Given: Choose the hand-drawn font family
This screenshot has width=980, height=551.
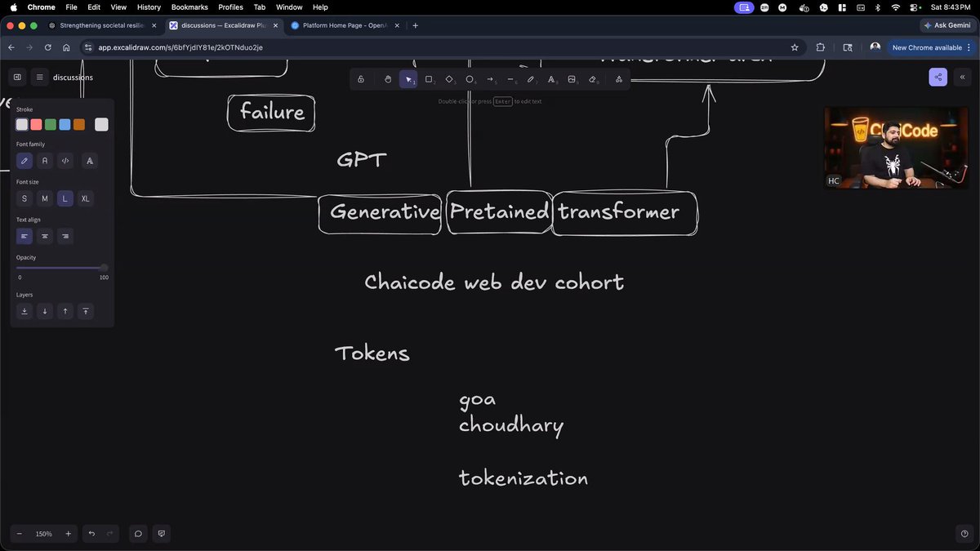Looking at the screenshot, I should click(24, 161).
